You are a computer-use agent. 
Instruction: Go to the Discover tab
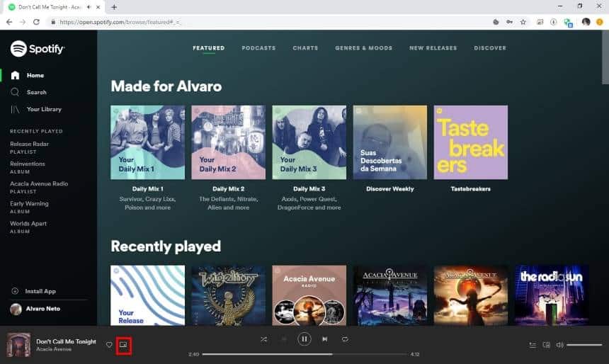point(490,48)
